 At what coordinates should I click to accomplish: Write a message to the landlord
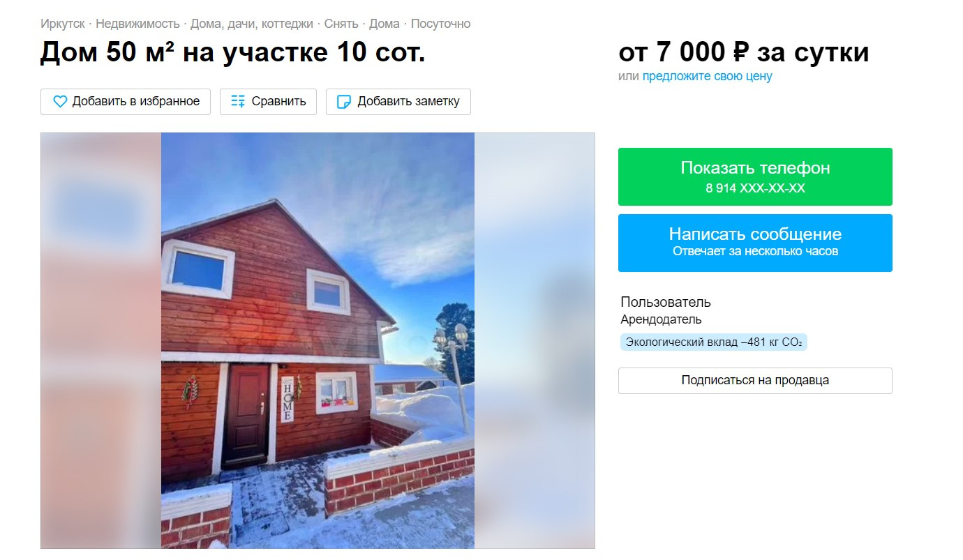tap(755, 243)
